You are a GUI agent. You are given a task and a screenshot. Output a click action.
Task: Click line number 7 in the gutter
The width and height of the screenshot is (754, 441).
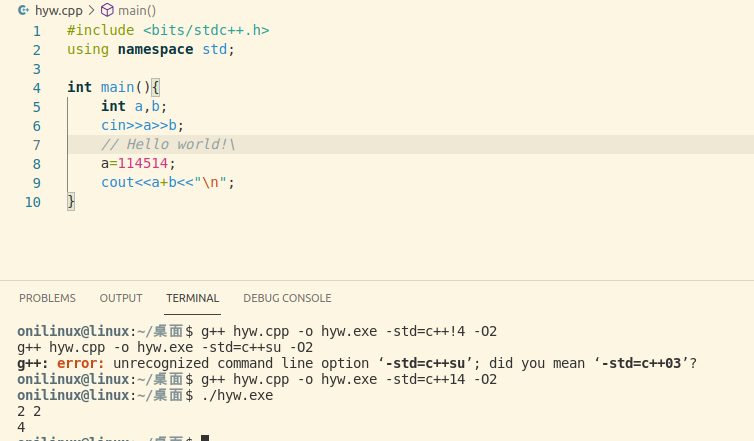point(37,145)
